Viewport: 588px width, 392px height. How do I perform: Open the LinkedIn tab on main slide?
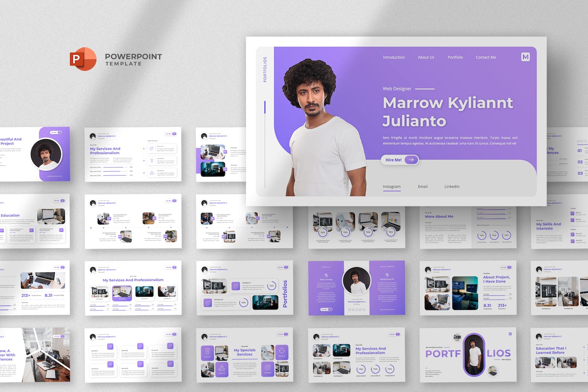point(452,186)
